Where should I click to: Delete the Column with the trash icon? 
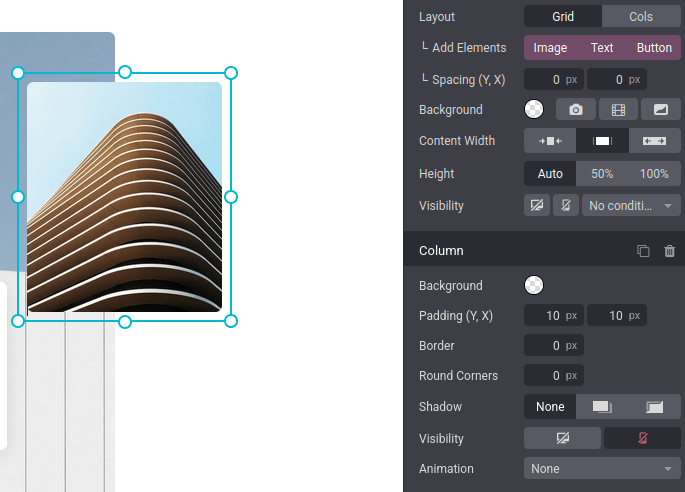[669, 251]
